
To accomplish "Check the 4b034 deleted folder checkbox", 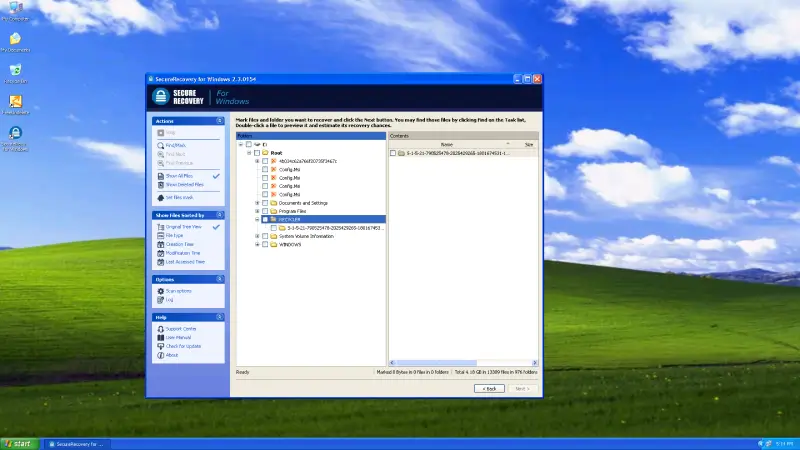I will [x=265, y=161].
